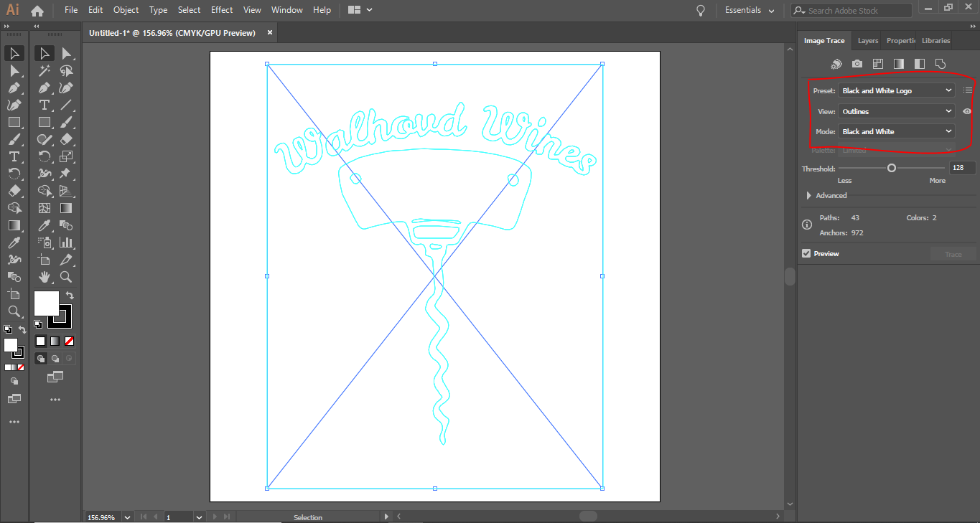Click inside the Search Adobe Stock field
The height and width of the screenshot is (523, 980).
coord(851,10)
